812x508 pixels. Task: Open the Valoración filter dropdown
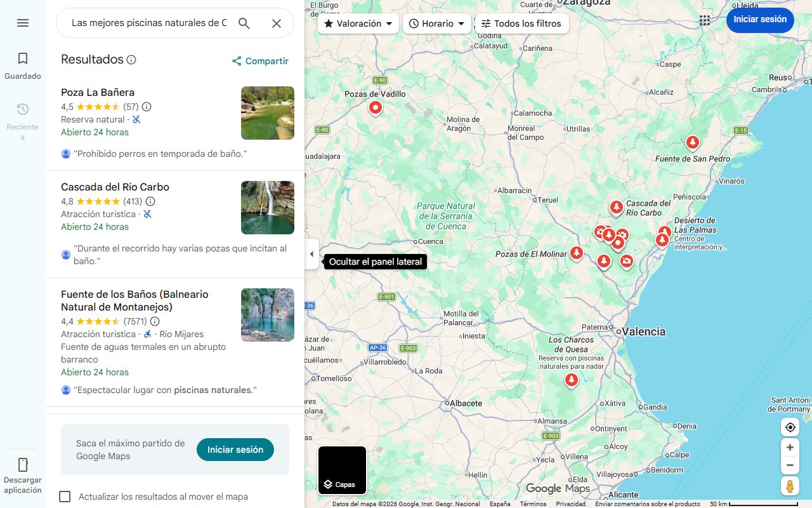click(x=358, y=23)
